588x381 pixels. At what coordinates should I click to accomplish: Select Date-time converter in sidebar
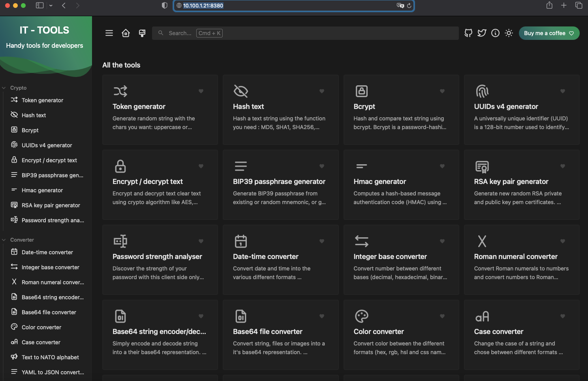coord(47,252)
